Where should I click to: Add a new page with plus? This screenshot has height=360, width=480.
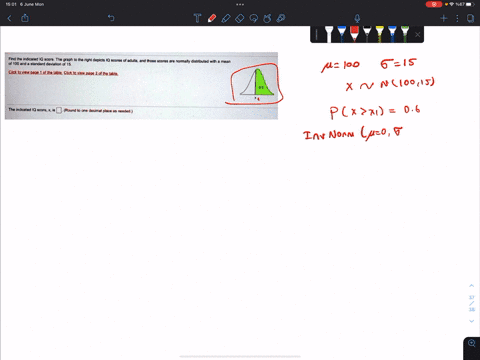click(444, 18)
